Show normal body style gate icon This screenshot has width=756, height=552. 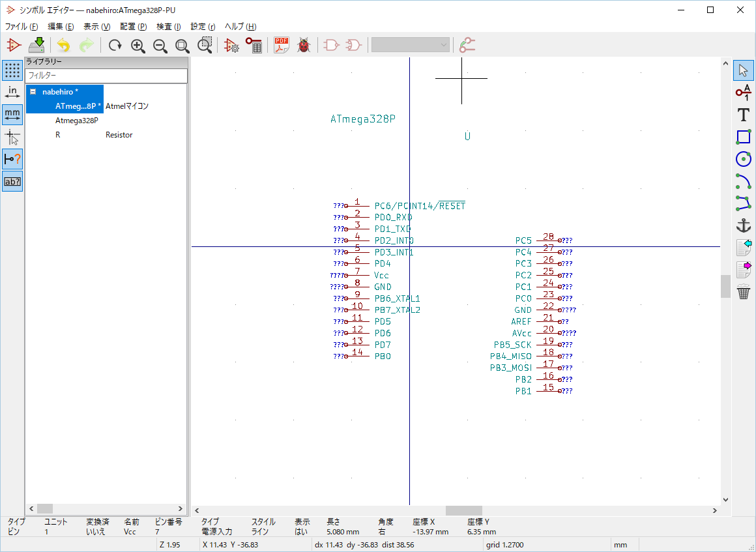point(331,46)
